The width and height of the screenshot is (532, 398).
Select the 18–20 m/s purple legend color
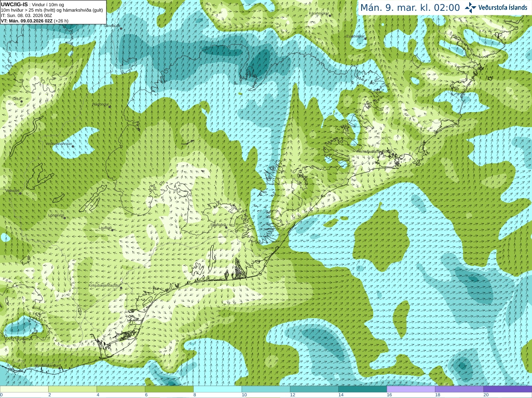(x=459, y=389)
